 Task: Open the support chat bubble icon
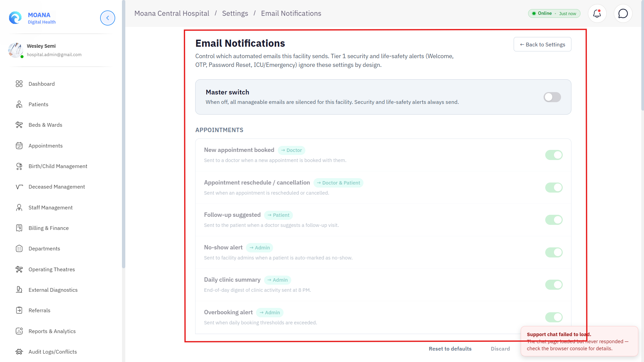point(623,13)
